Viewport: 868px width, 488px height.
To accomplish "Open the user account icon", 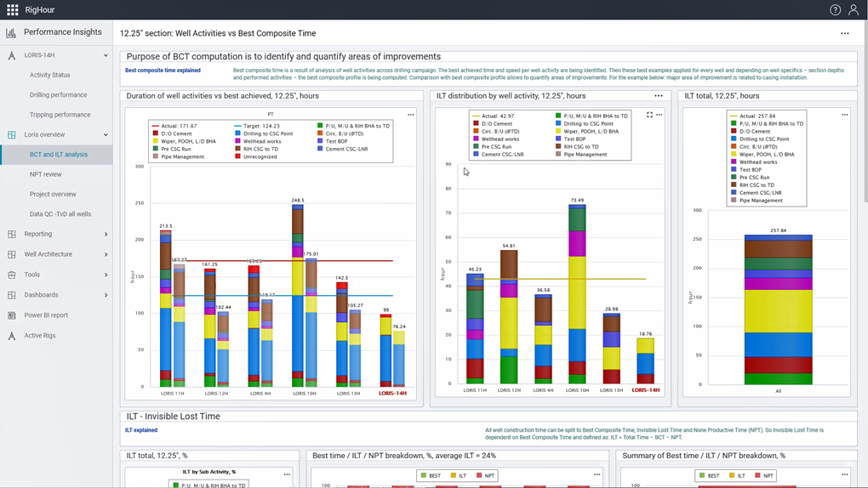I will [x=853, y=9].
